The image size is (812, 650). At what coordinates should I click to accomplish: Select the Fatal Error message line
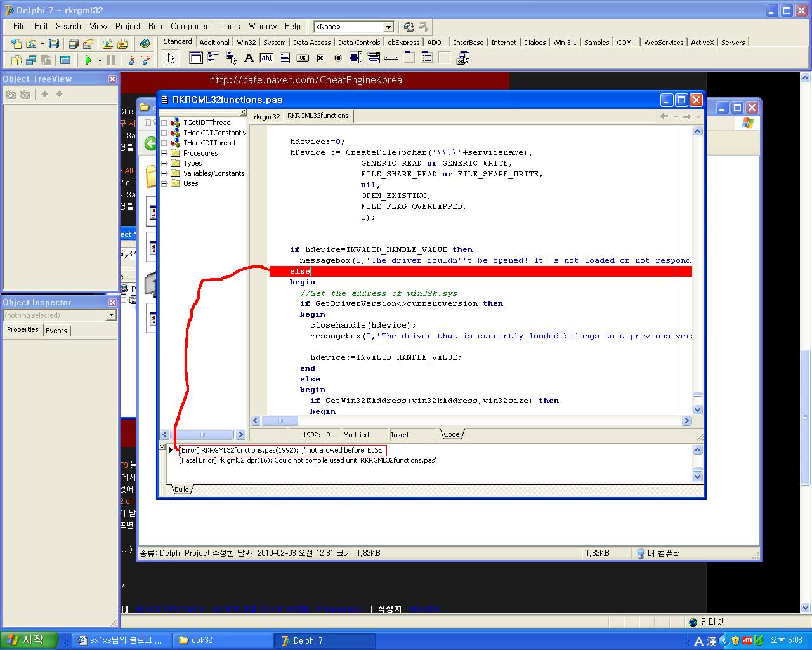[308, 460]
